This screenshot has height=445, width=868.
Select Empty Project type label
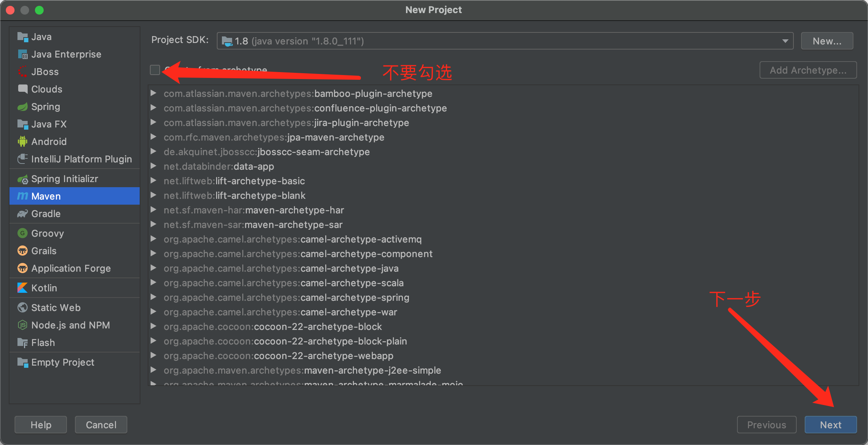[63, 362]
